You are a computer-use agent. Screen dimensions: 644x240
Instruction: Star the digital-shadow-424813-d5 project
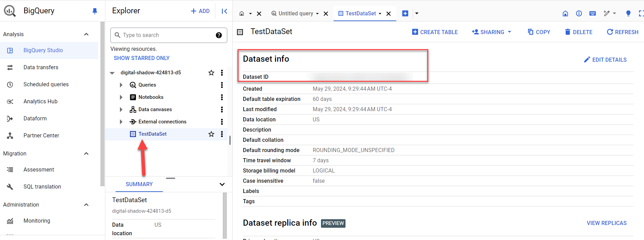click(x=211, y=73)
